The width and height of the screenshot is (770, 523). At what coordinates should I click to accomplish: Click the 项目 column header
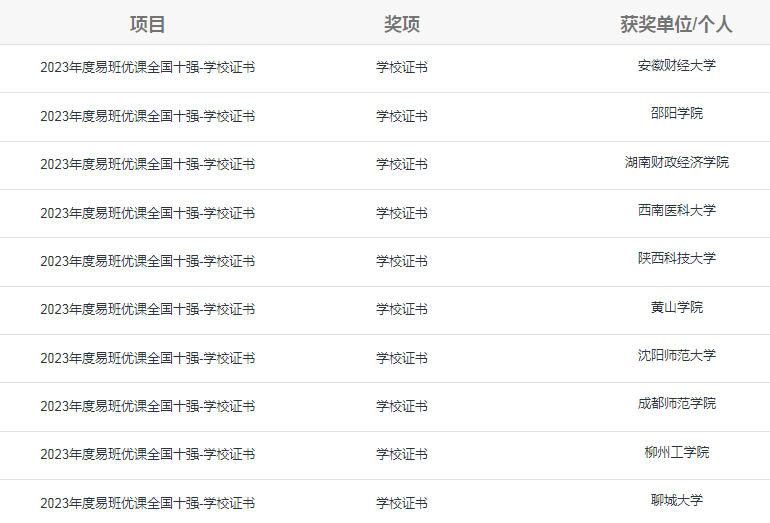pyautogui.click(x=147, y=24)
